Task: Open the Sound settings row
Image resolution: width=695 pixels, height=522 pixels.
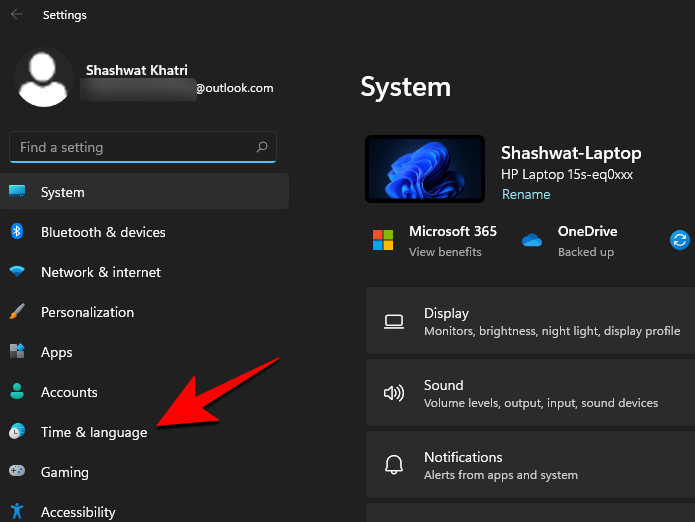Action: (530, 393)
